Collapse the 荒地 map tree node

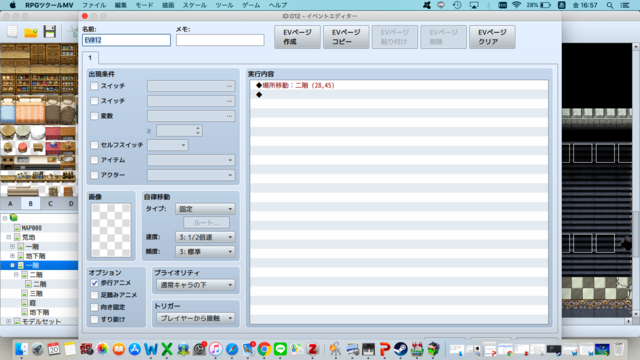[8, 237]
